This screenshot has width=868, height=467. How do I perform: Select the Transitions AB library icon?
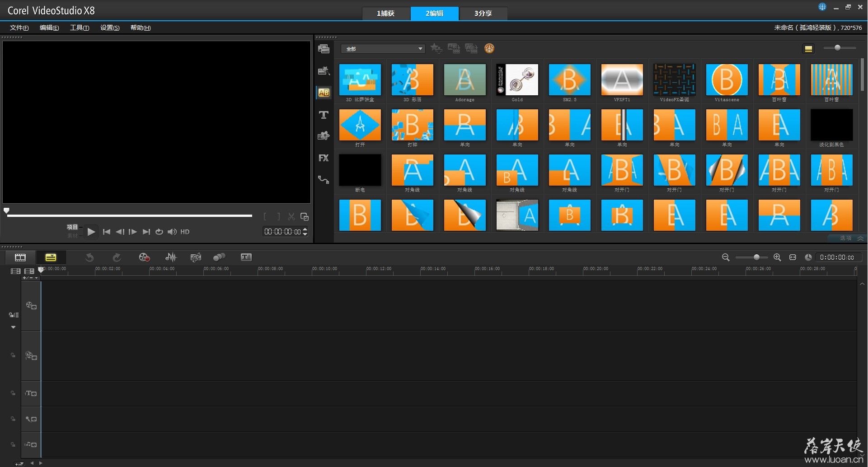point(324,93)
